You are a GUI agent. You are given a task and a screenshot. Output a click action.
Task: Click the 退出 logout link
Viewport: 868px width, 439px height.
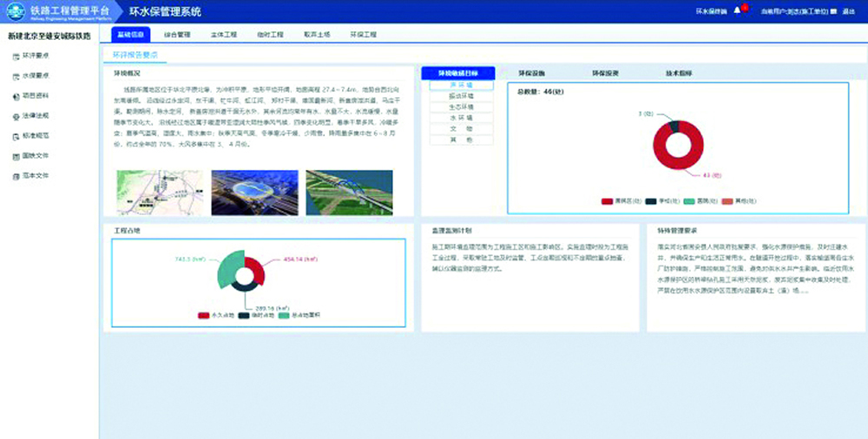[x=849, y=11]
